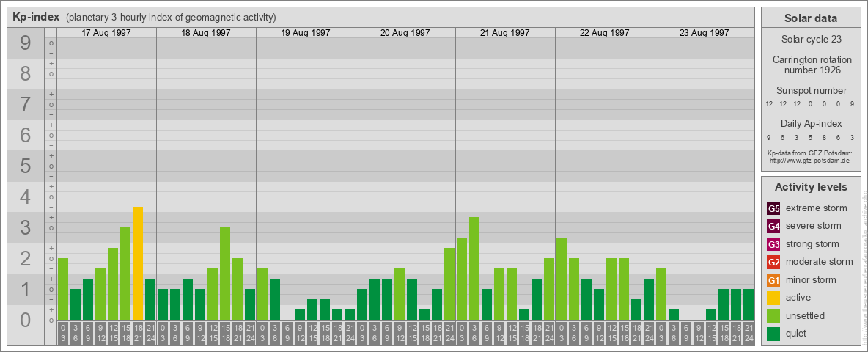Click the Activity levels panel heading
The image size is (868, 352).
[x=811, y=187]
